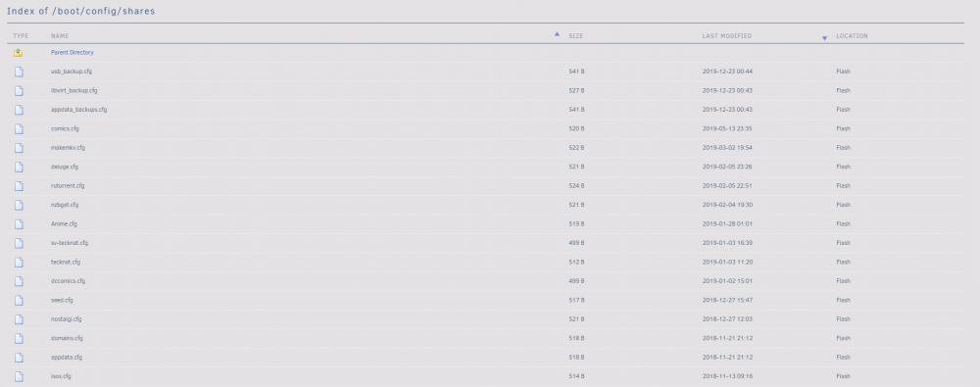Click the file icon beside usb_backup.cfg

tap(19, 72)
